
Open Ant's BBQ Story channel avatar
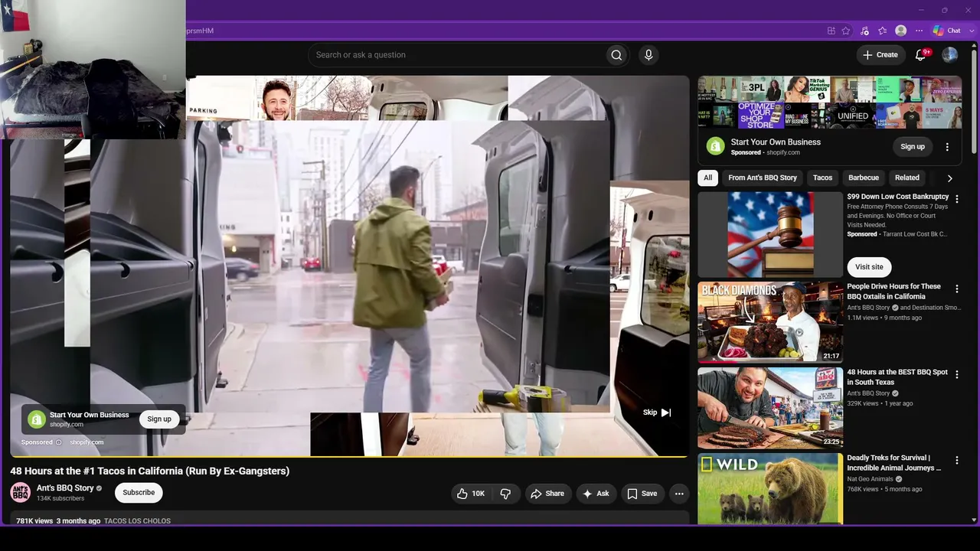click(x=21, y=492)
